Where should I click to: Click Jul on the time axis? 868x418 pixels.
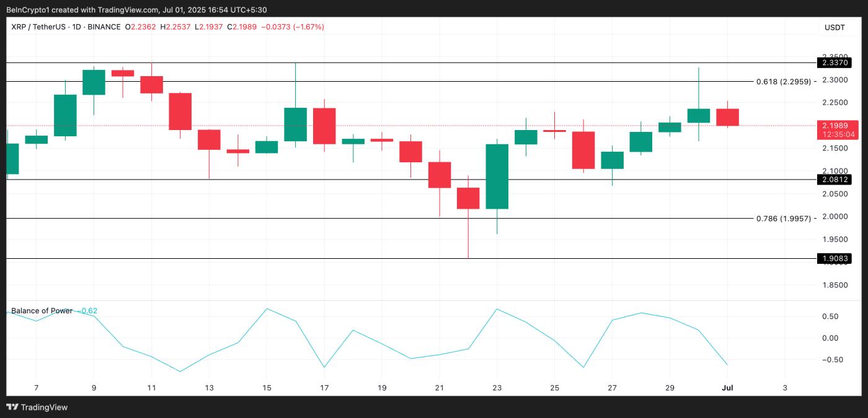click(x=727, y=387)
